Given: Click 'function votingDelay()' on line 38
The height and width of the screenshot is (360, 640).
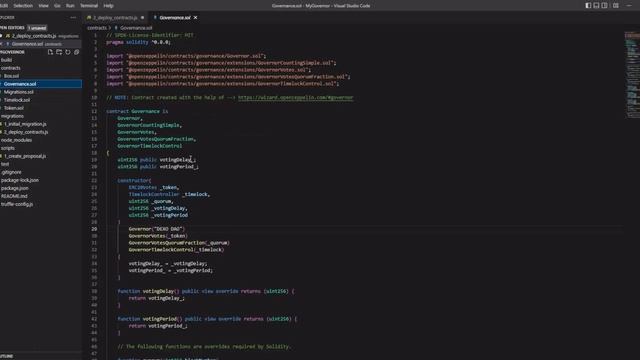Looking at the screenshot, I should pyautogui.click(x=149, y=291).
